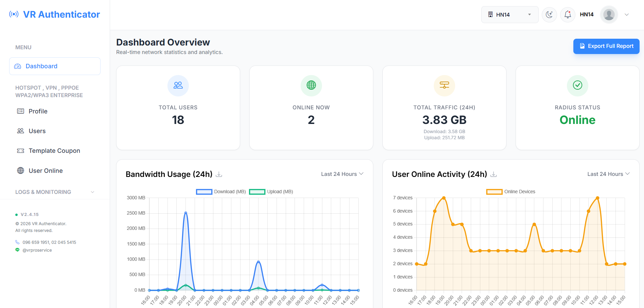Open the Users menu item
The width and height of the screenshot is (644, 308).
37,131
